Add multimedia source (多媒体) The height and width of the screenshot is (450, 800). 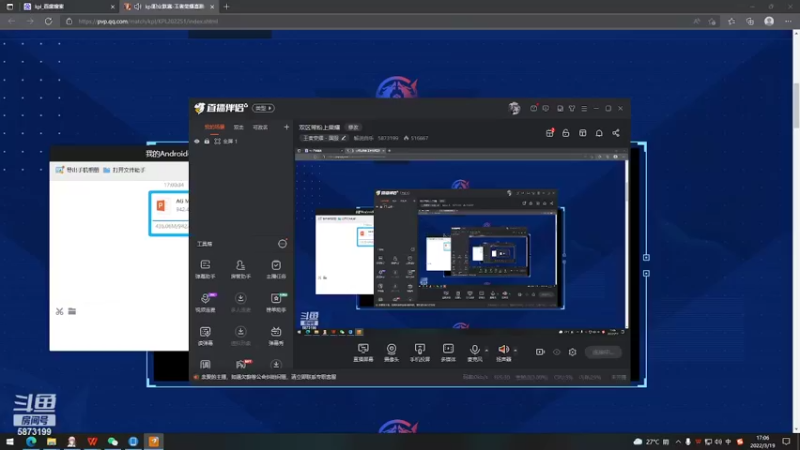[x=448, y=352]
